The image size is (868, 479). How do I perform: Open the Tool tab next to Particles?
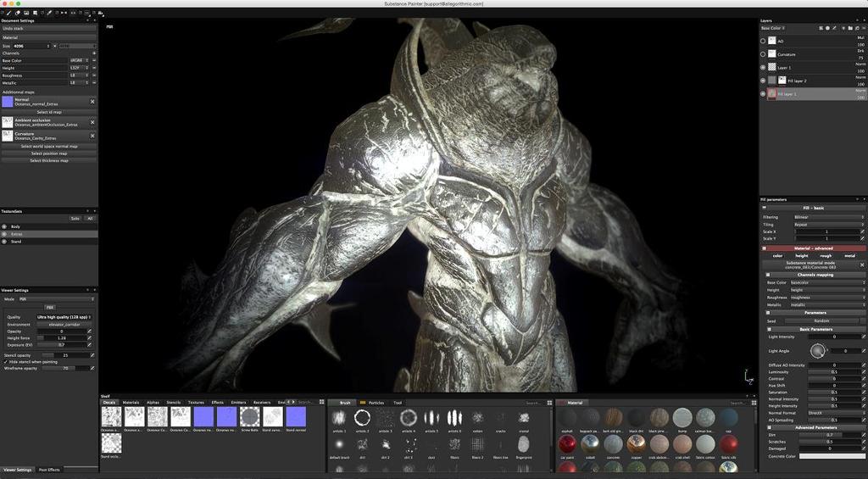click(x=398, y=403)
